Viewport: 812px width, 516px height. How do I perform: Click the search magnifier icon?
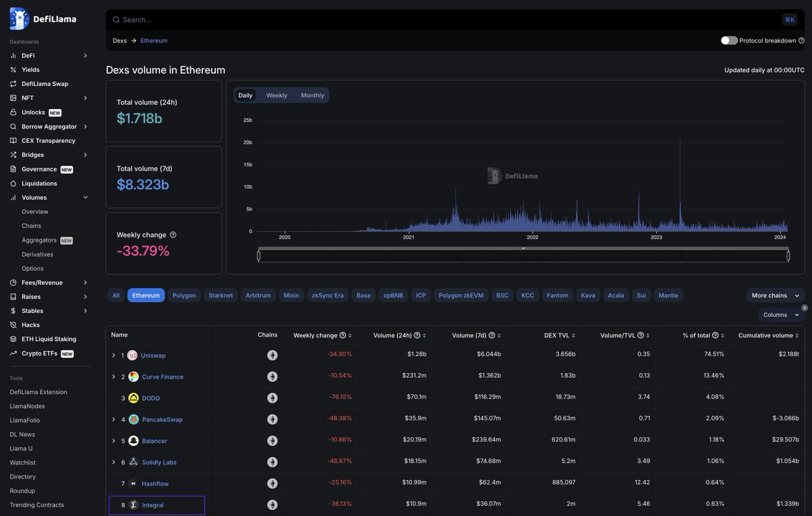(x=116, y=20)
